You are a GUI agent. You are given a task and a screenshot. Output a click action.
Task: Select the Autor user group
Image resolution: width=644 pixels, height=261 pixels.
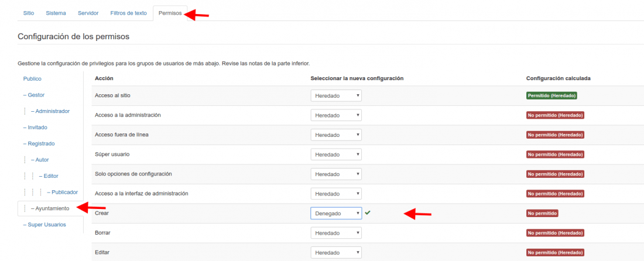(40, 160)
